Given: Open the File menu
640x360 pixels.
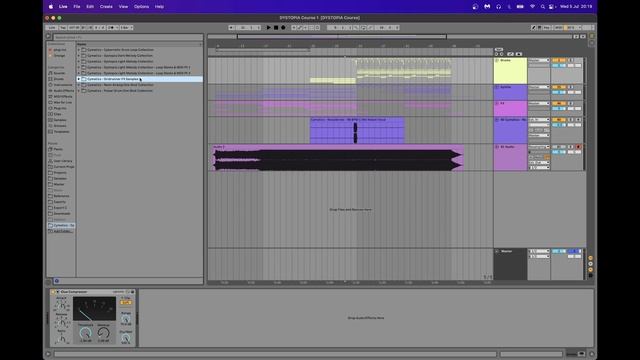Looking at the screenshot, I should click(x=77, y=7).
